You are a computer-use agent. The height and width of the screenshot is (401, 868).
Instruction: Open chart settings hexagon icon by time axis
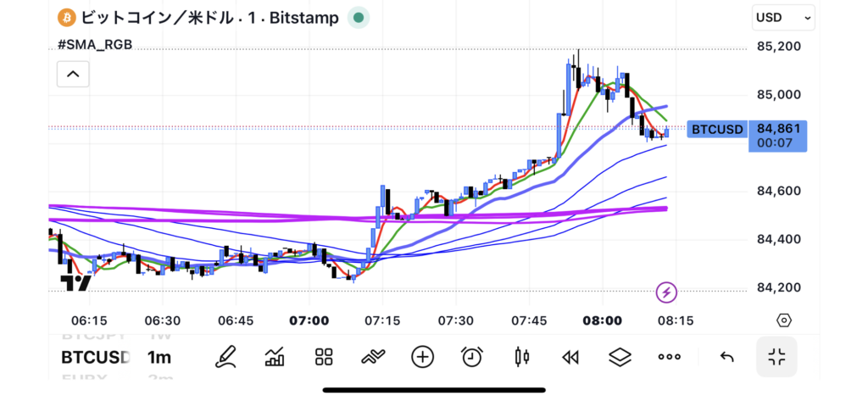click(x=784, y=320)
